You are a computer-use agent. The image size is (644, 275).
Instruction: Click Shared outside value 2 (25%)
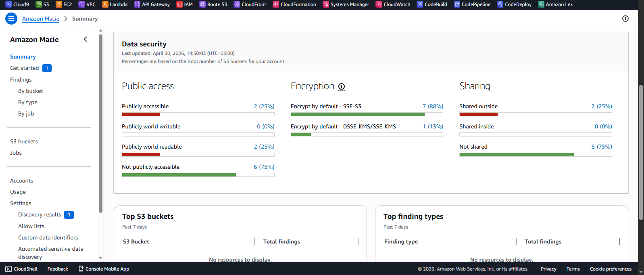point(602,106)
